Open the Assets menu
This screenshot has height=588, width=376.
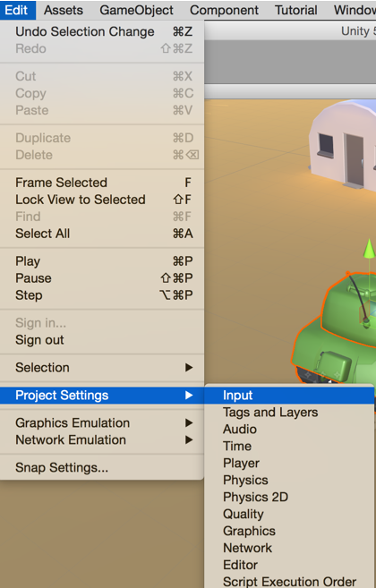[x=64, y=10]
